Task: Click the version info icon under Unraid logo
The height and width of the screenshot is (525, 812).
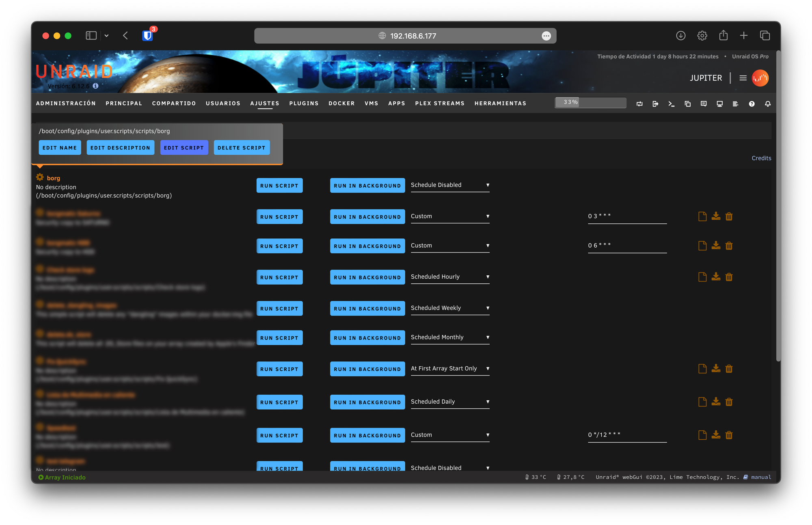Action: point(95,86)
